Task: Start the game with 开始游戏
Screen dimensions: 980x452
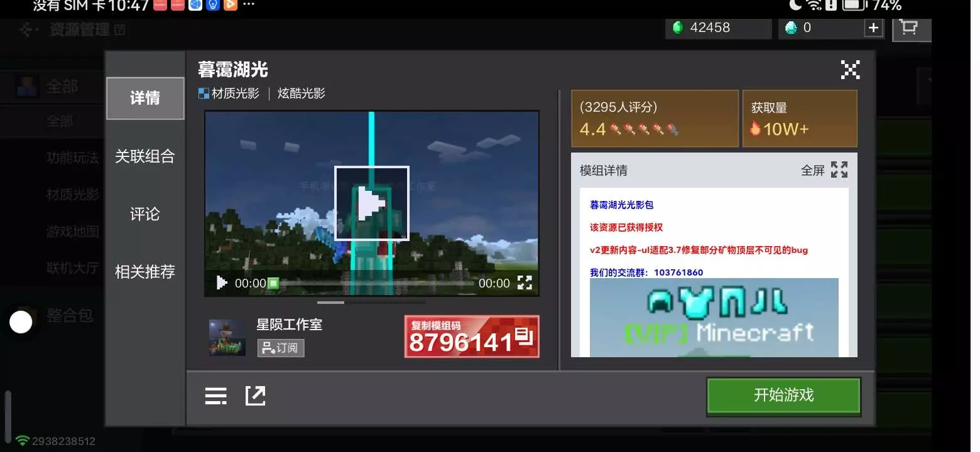Action: point(784,395)
